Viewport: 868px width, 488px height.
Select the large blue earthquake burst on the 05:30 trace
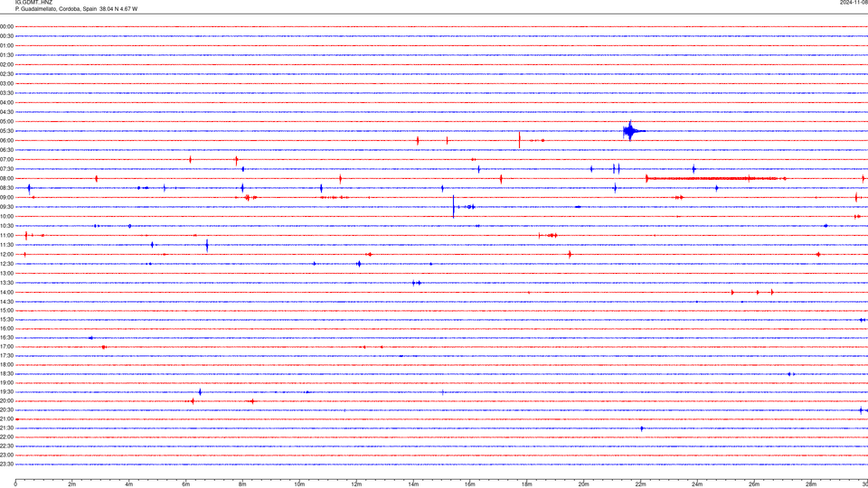point(633,131)
